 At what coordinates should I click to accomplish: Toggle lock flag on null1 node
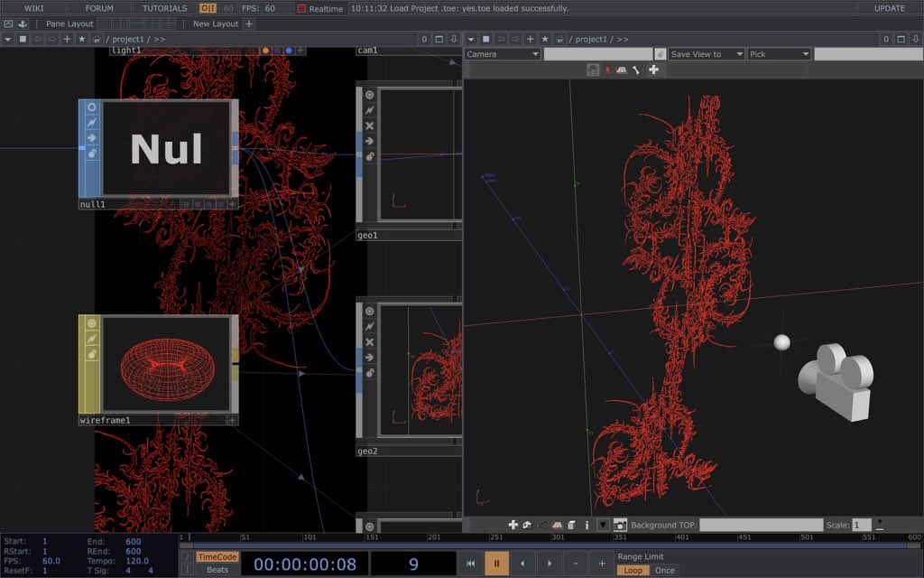[92, 154]
